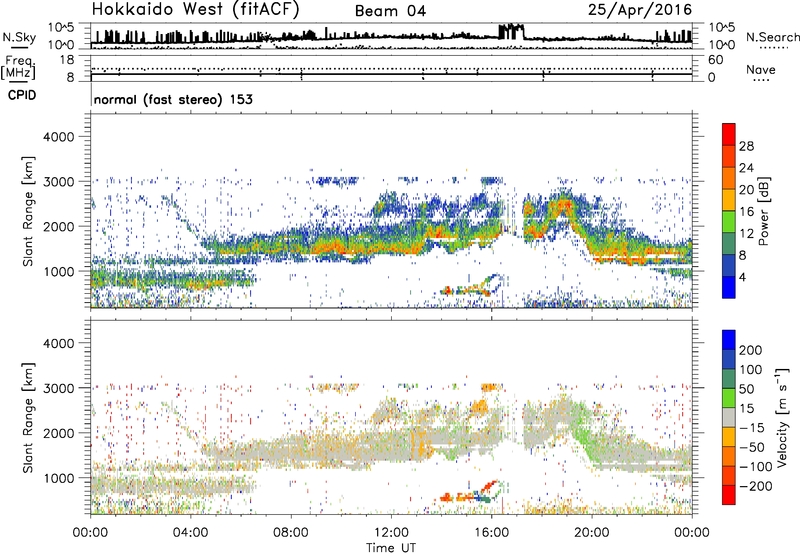
Task: Click the light green segment of Power color bar
Action: [x=729, y=222]
